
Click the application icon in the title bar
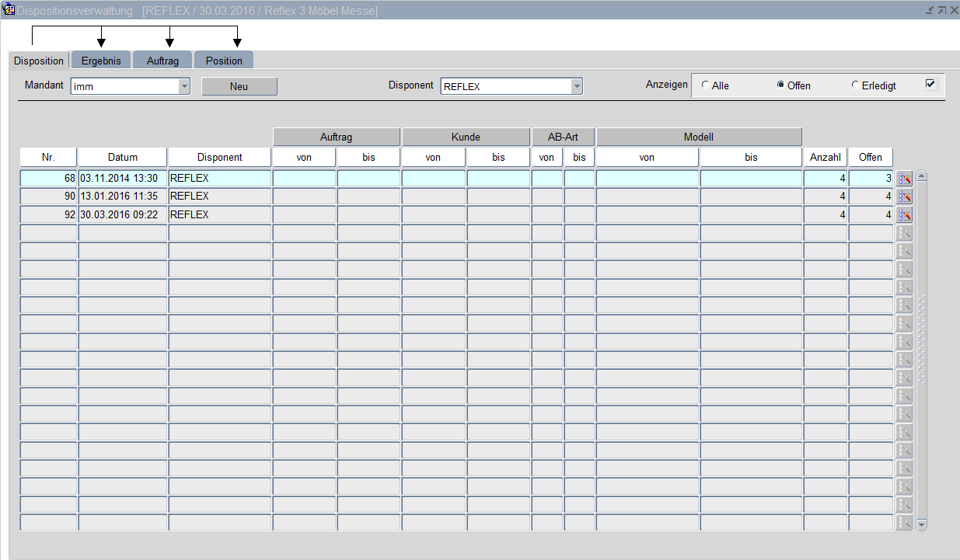pyautogui.click(x=9, y=10)
